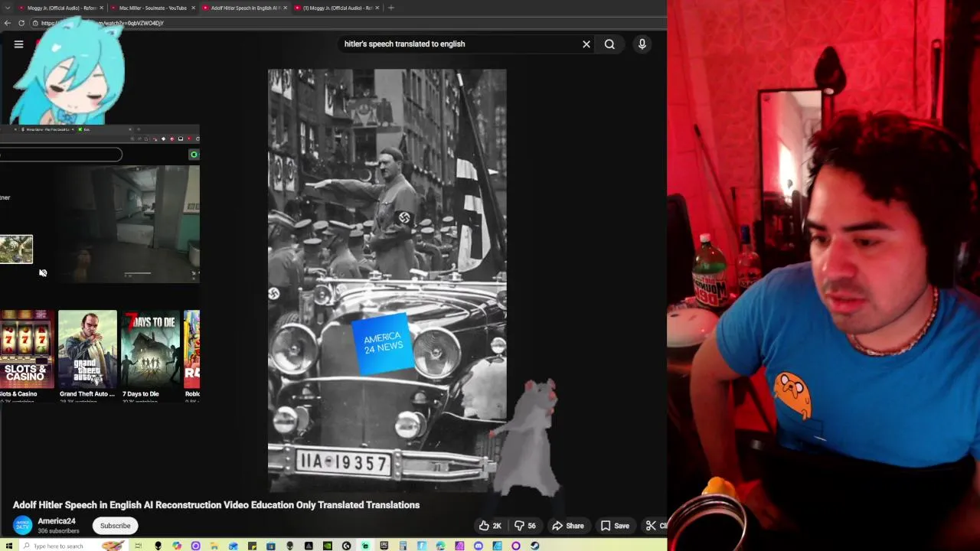Open the browser tab list chevron
This screenshot has height=551, width=980.
pyautogui.click(x=6, y=8)
